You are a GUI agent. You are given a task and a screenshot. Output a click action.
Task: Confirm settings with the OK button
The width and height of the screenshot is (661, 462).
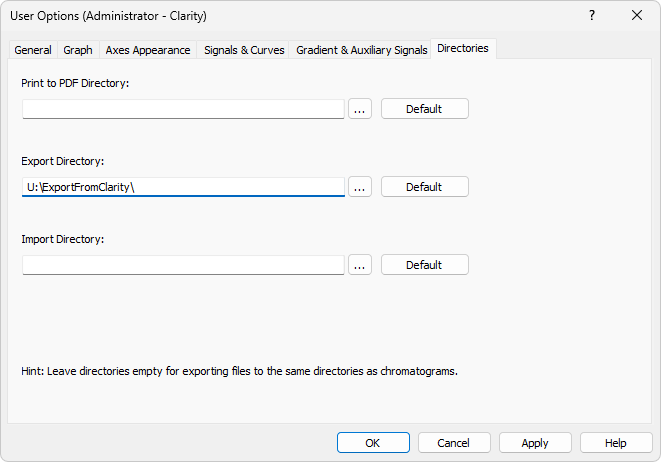(373, 443)
